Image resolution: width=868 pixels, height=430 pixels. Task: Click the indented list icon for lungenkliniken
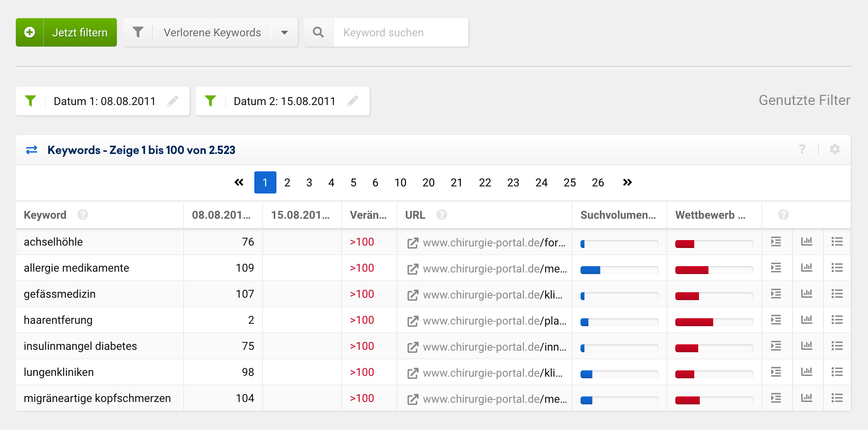pos(776,372)
